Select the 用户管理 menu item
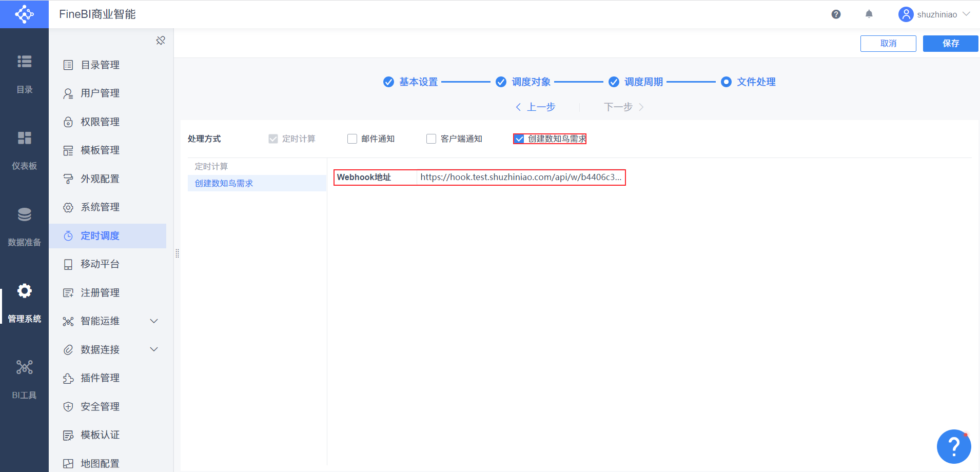Screen dimensions: 980x472 pos(107,93)
